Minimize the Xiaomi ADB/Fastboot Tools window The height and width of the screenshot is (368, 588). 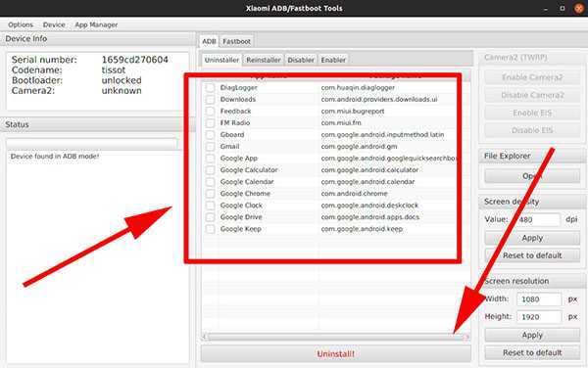[x=546, y=8]
